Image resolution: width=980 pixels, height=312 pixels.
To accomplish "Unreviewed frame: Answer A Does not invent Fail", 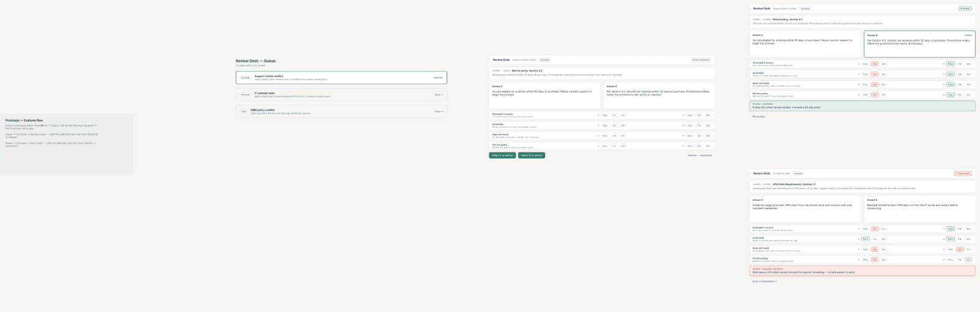I will click(614, 136).
